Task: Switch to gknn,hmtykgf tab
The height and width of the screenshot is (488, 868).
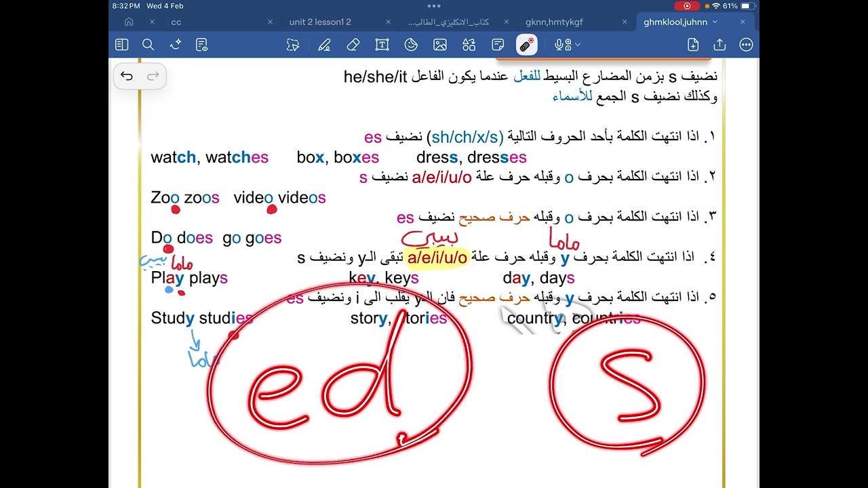Action: (554, 22)
